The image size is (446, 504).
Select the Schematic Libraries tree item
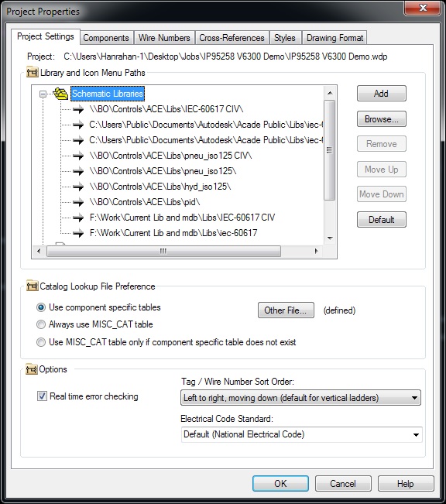[x=108, y=94]
